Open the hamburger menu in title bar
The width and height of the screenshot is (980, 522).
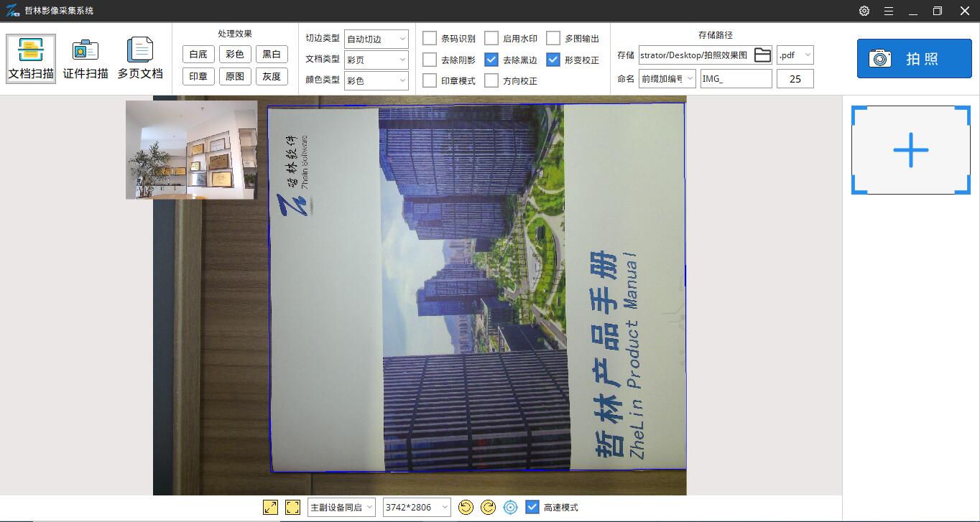(x=889, y=11)
